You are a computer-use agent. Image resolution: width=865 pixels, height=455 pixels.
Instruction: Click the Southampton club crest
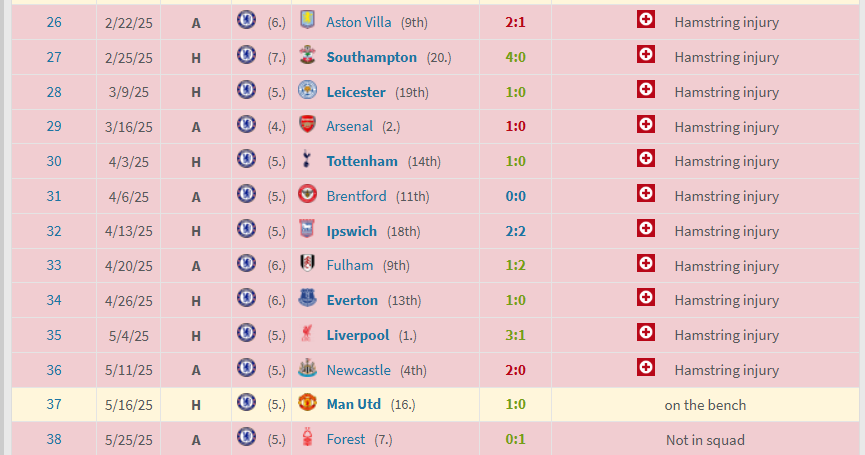coord(307,55)
